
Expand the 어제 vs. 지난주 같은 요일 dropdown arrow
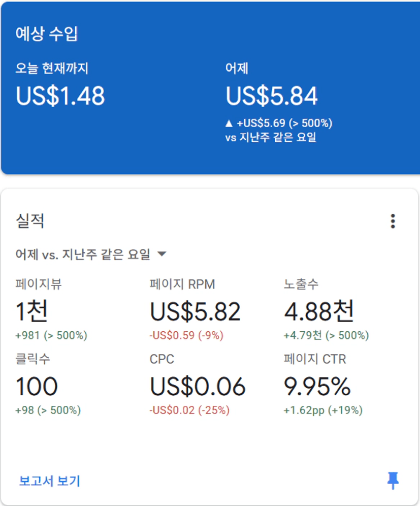(x=161, y=254)
